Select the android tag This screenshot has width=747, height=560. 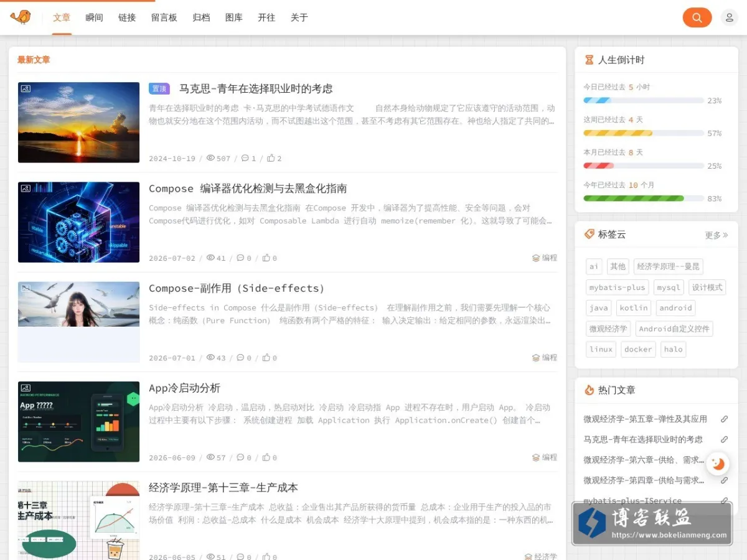click(x=675, y=308)
